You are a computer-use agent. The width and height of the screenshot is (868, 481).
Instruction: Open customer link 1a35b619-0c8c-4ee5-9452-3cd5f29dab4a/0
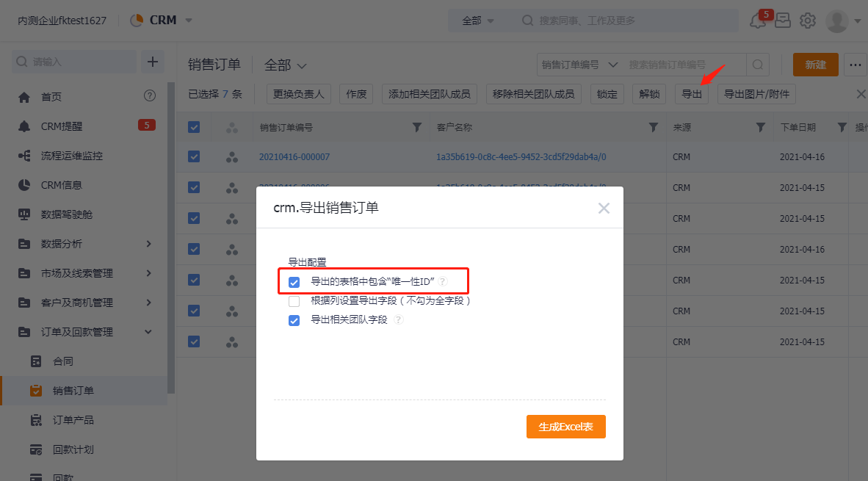click(x=521, y=157)
